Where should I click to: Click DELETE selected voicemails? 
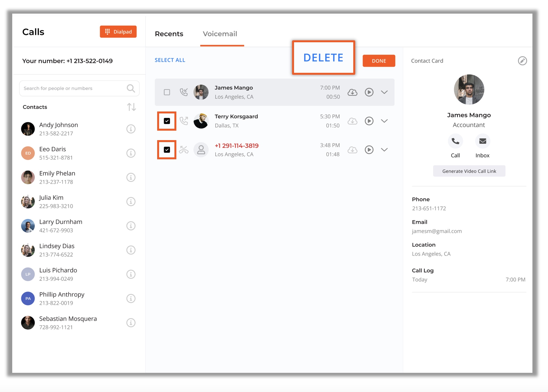323,58
